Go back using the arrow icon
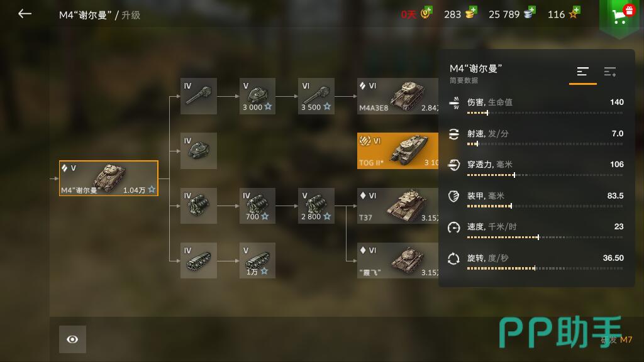Image resolution: width=644 pixels, height=362 pixels. (x=25, y=14)
